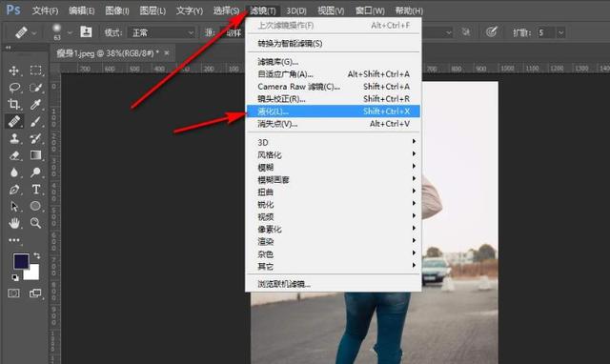Choose 自适应广角(A)... menu entry

point(333,74)
